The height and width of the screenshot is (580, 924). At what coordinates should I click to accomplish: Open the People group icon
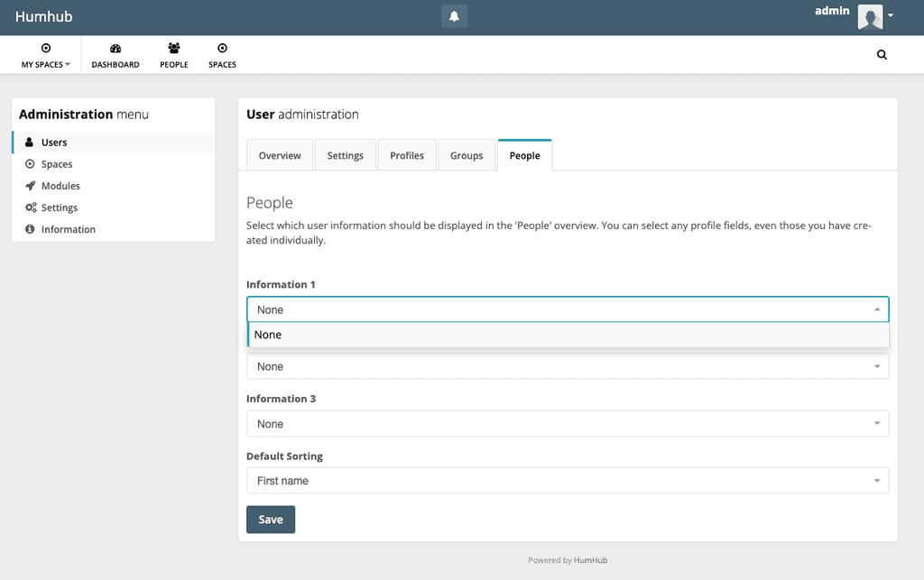point(174,49)
